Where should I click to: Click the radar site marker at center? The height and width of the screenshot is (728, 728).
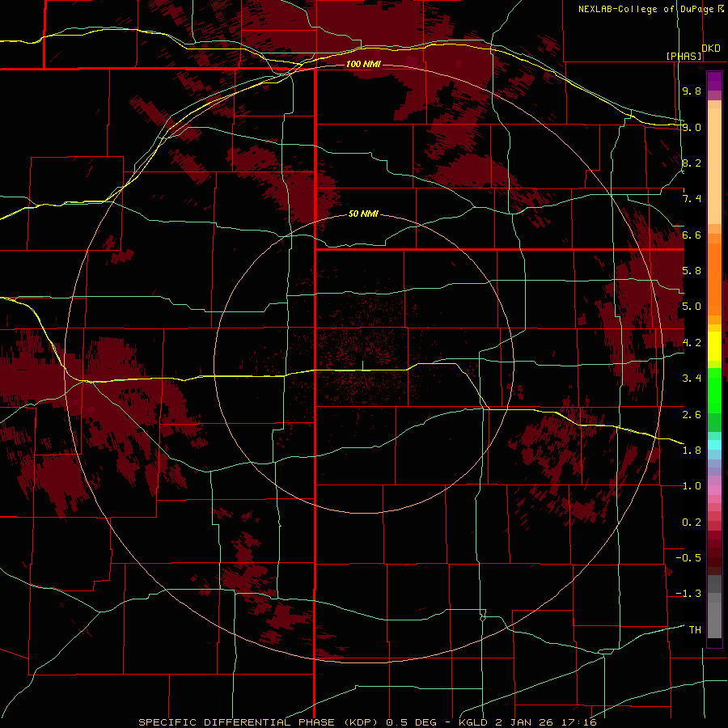point(362,366)
